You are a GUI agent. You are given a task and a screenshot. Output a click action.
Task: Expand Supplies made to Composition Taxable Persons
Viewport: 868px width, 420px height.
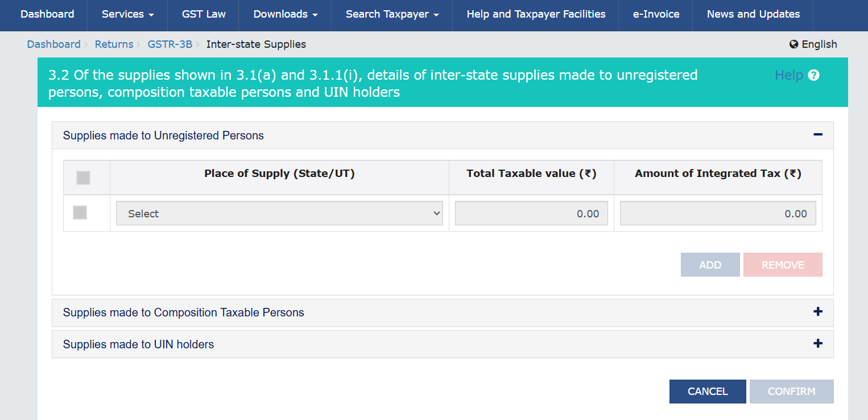tap(818, 312)
